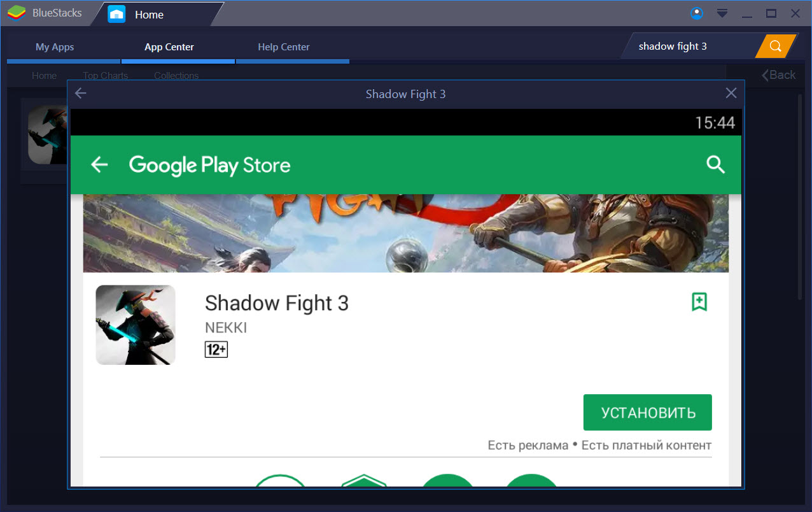The image size is (812, 512).
Task: Open the Collections subtab
Action: pyautogui.click(x=176, y=75)
